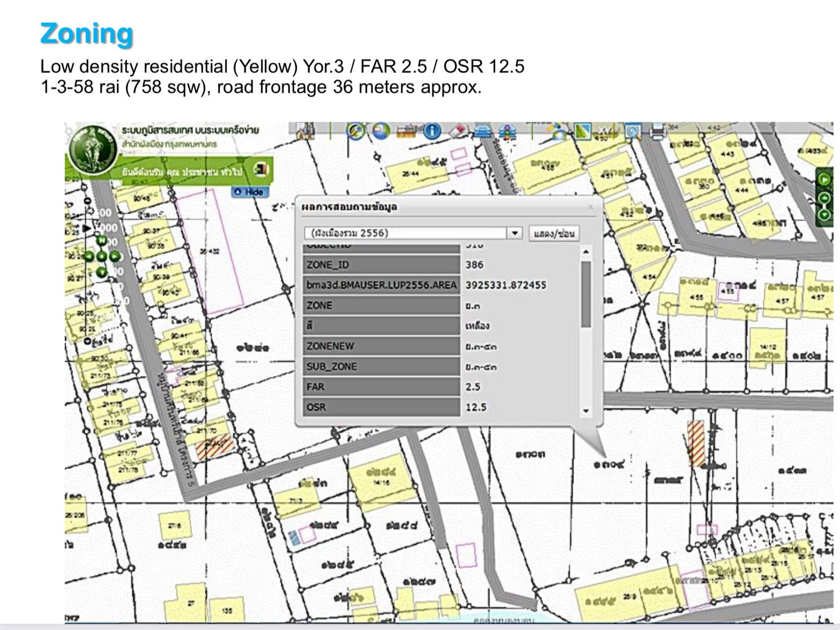840x630 pixels.
Task: Click the AREA value 3925331.872455
Action: click(x=506, y=285)
